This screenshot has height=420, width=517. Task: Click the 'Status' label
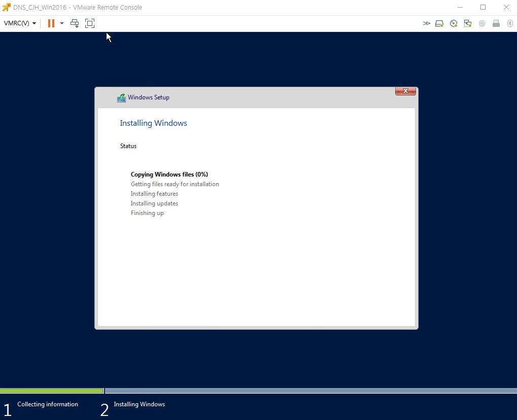[x=128, y=146]
